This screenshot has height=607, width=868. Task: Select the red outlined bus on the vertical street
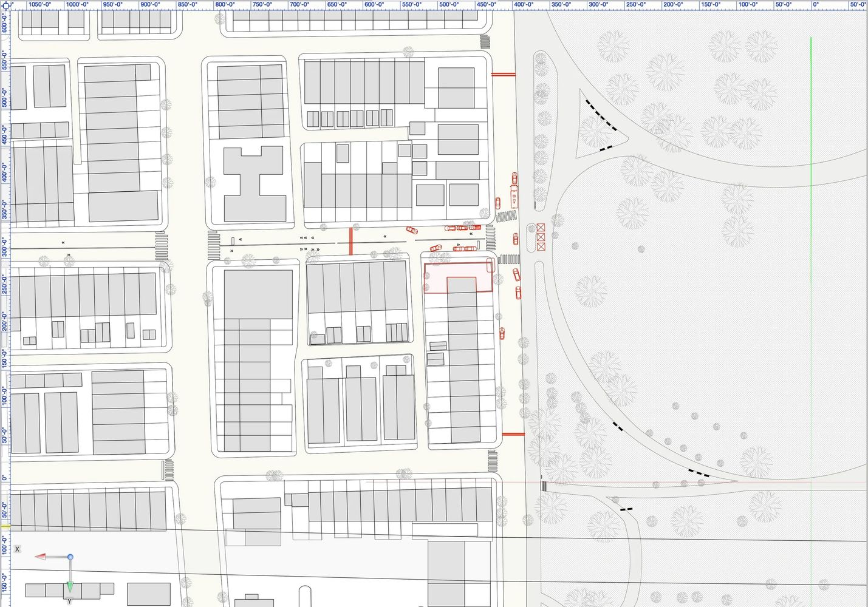514,197
